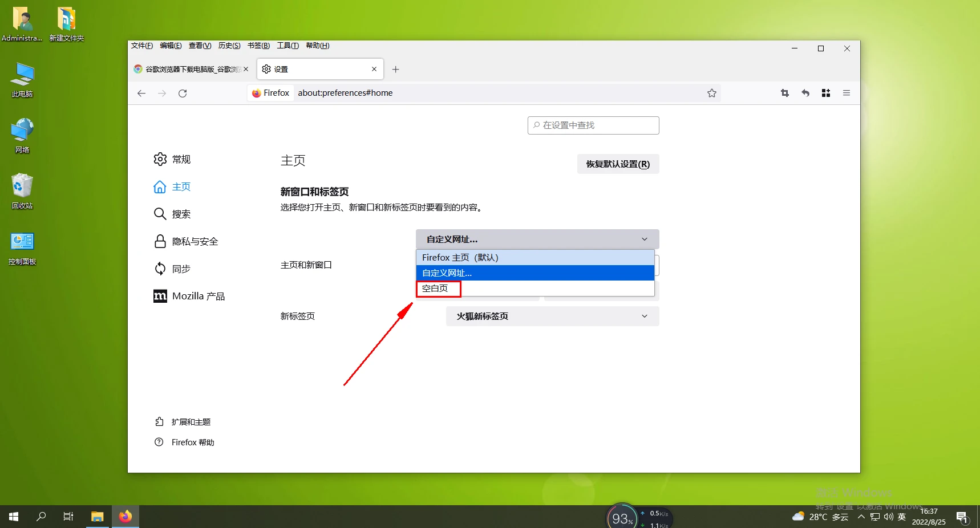Open the 文件(F) menu
980x528 pixels.
142,46
